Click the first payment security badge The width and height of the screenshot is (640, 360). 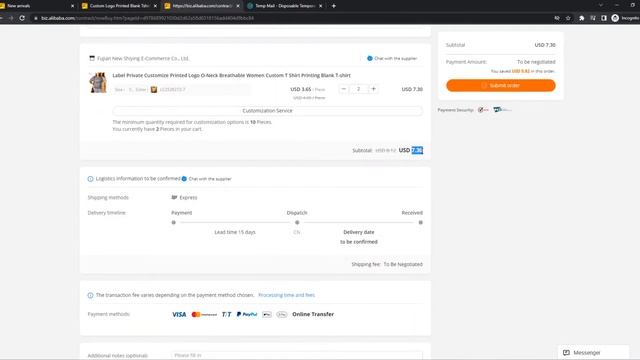click(483, 110)
